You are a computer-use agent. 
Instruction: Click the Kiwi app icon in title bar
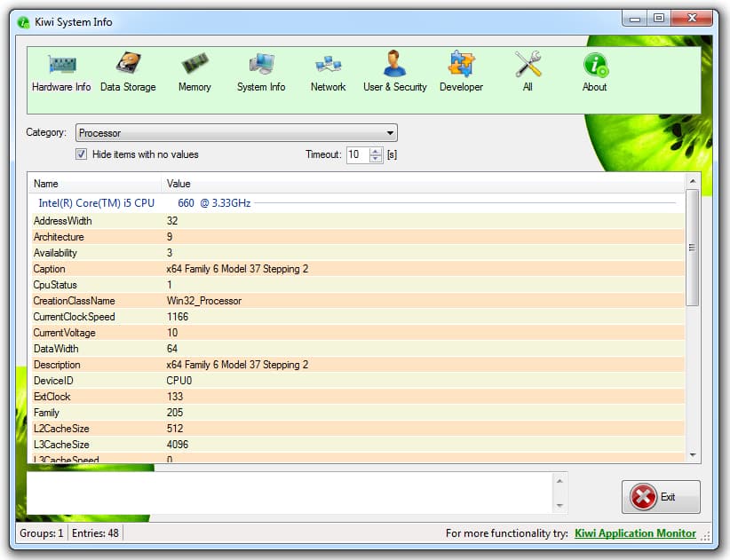tap(23, 22)
